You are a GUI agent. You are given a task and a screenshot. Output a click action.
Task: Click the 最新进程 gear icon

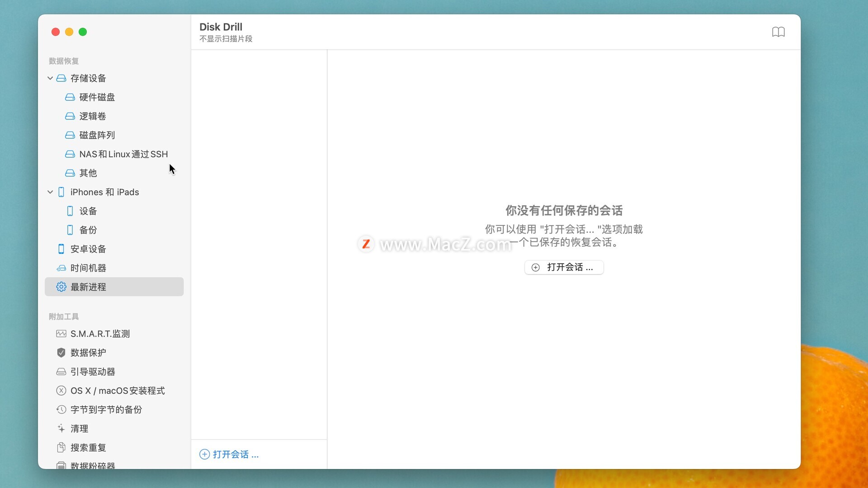point(61,287)
